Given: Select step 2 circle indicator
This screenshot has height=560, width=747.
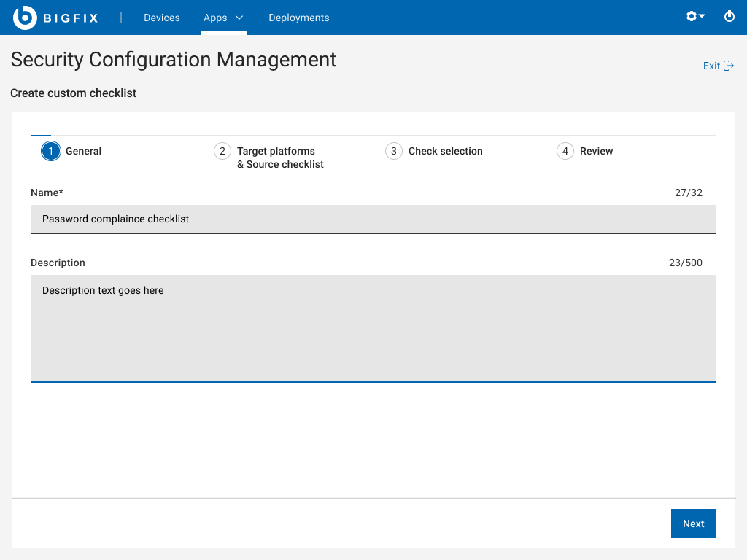Looking at the screenshot, I should tap(222, 152).
